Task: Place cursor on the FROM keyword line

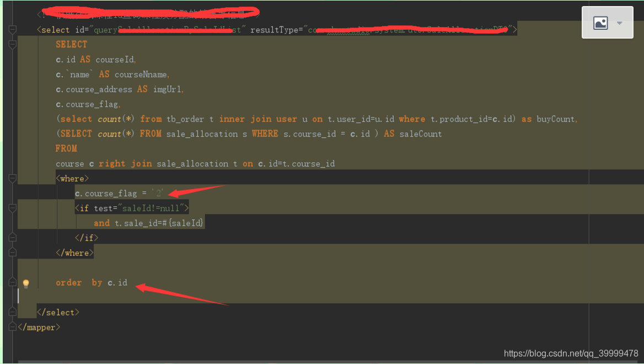Action: pyautogui.click(x=66, y=148)
